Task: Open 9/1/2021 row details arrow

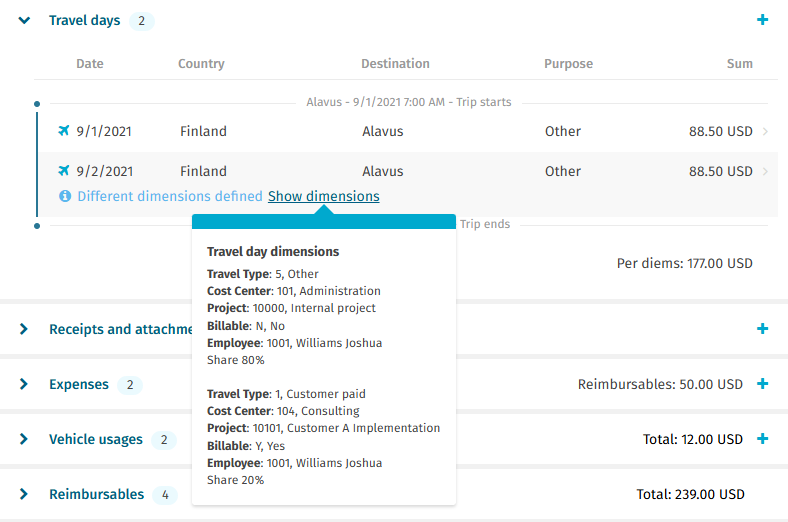Action: tap(766, 131)
